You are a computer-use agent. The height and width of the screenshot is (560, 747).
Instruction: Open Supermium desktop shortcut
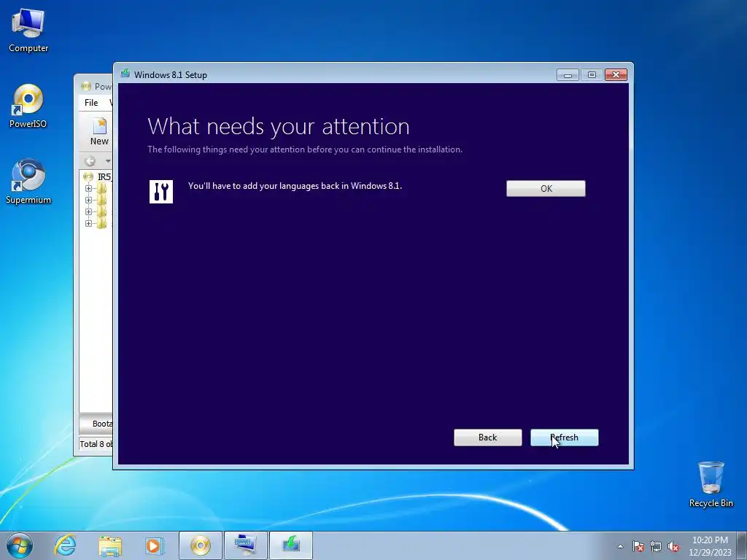(x=28, y=181)
